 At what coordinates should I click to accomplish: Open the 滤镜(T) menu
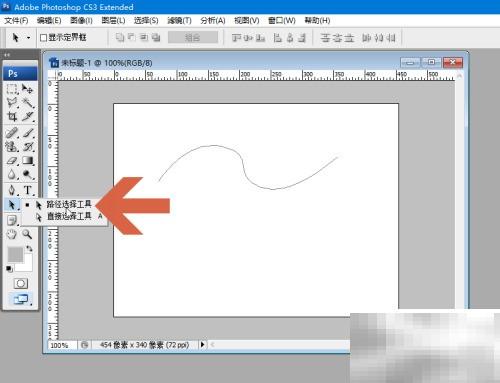tap(179, 21)
